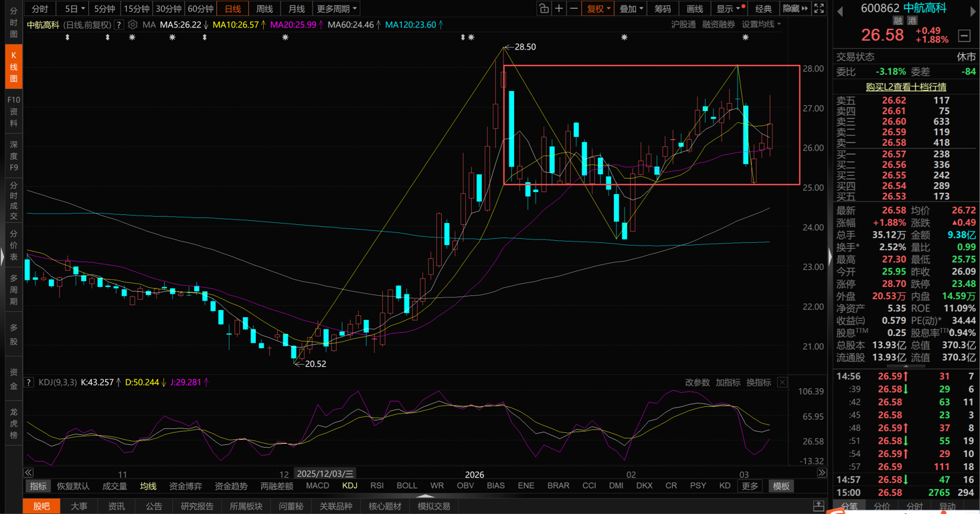Zoom out chart with minus icon
The image size is (980, 514).
coord(574,9)
